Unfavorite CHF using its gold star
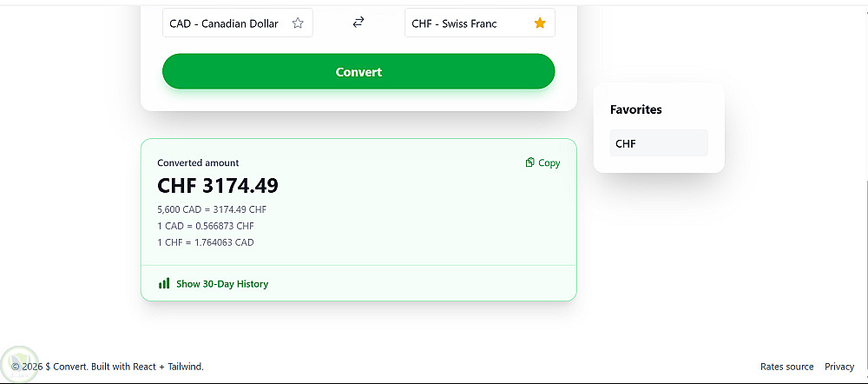The image size is (868, 384). tap(540, 23)
